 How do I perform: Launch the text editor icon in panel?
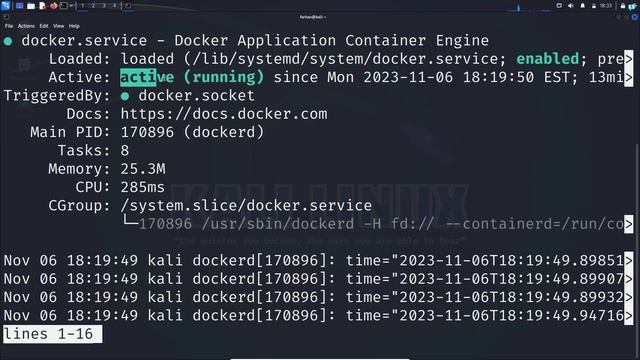(42, 6)
